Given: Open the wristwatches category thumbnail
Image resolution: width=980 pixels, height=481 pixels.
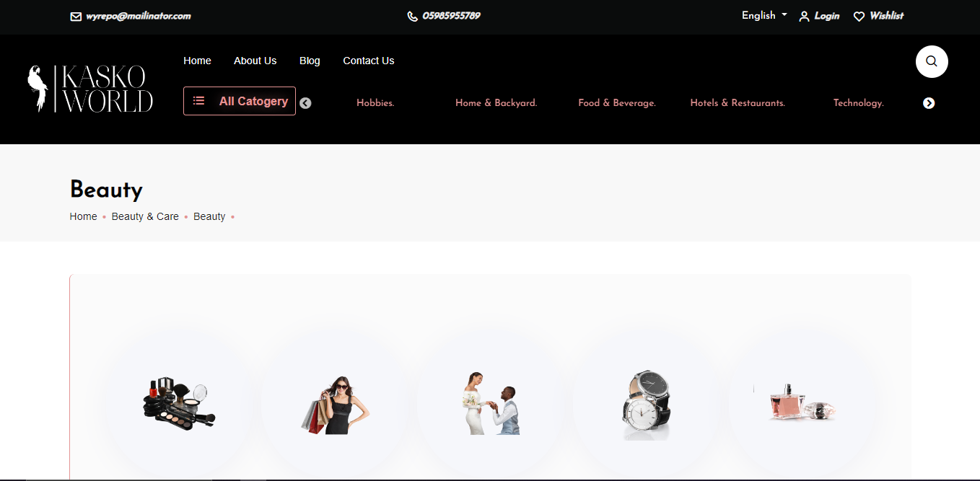Looking at the screenshot, I should tap(647, 405).
